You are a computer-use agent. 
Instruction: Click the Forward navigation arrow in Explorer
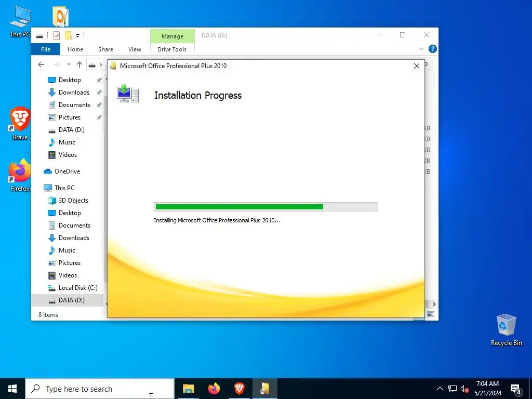pyautogui.click(x=56, y=64)
